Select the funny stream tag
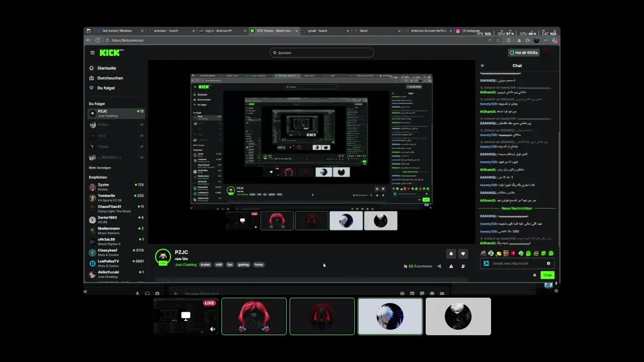 [259, 264]
